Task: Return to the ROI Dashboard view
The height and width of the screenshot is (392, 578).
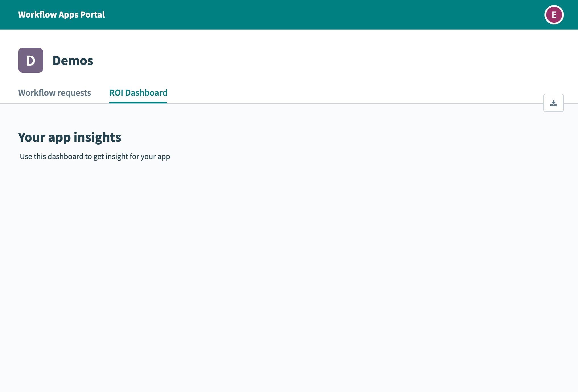Action: (138, 93)
